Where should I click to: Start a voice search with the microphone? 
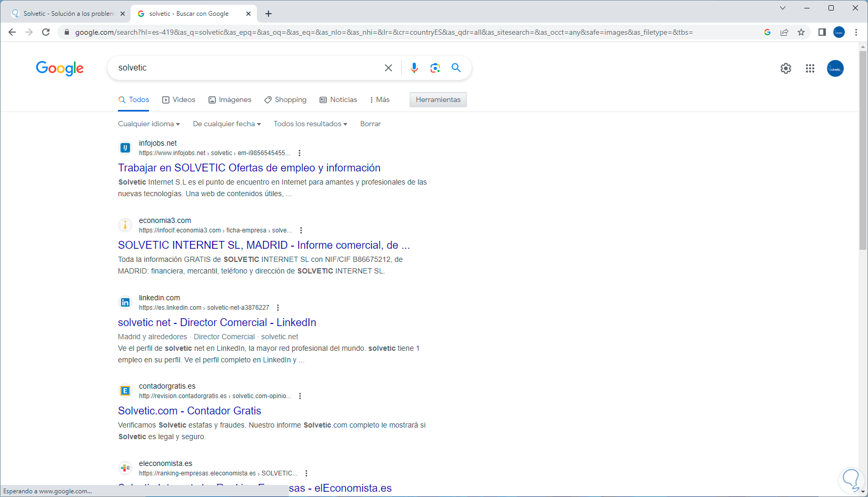[414, 68]
